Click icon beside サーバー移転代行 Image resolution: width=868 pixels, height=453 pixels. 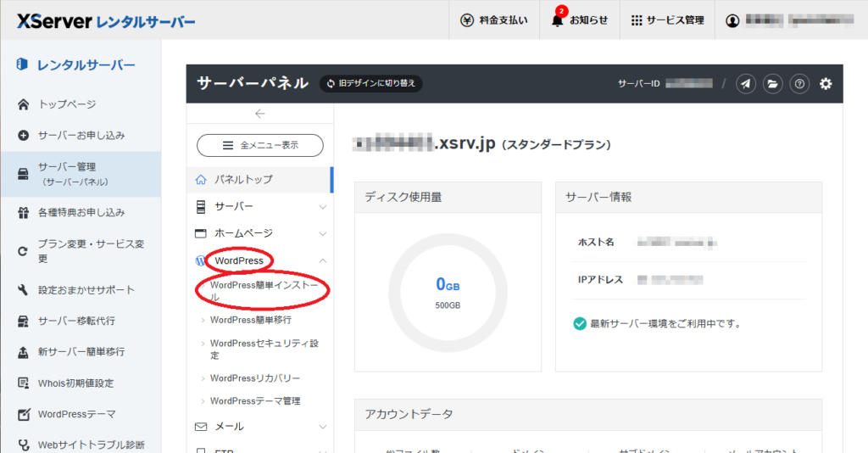23,322
